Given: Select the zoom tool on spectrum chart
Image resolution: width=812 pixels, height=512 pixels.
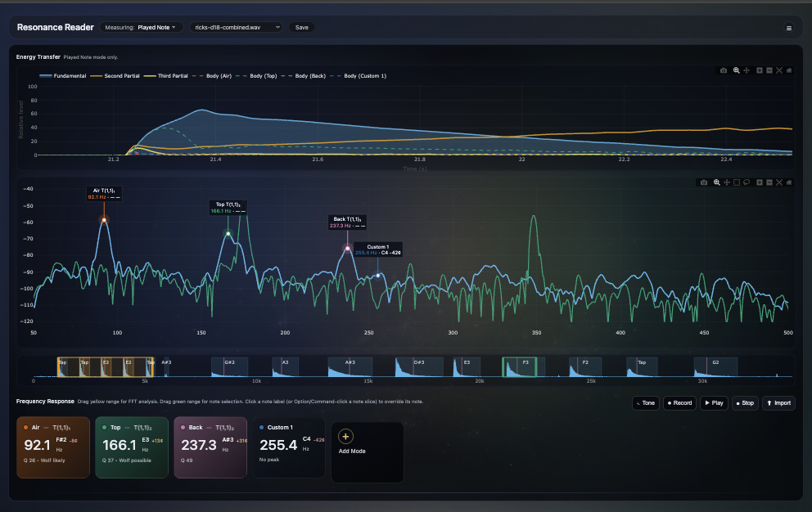Looking at the screenshot, I should coord(717,182).
